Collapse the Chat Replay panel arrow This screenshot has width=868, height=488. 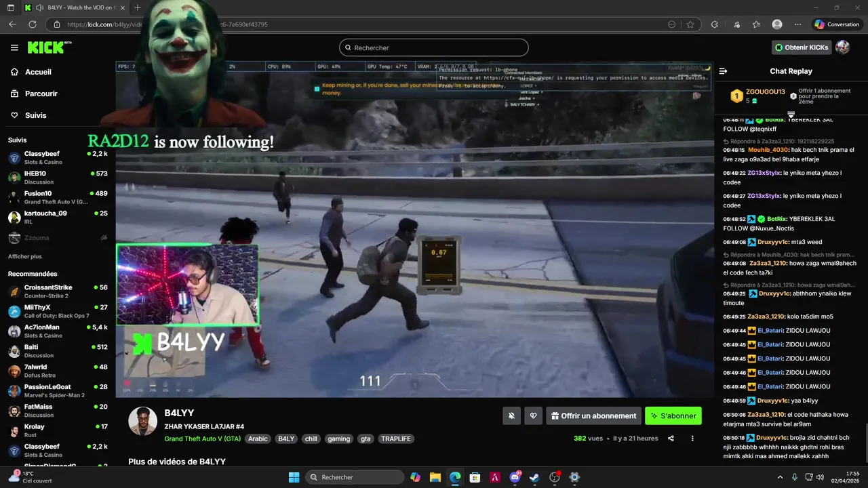tap(723, 71)
